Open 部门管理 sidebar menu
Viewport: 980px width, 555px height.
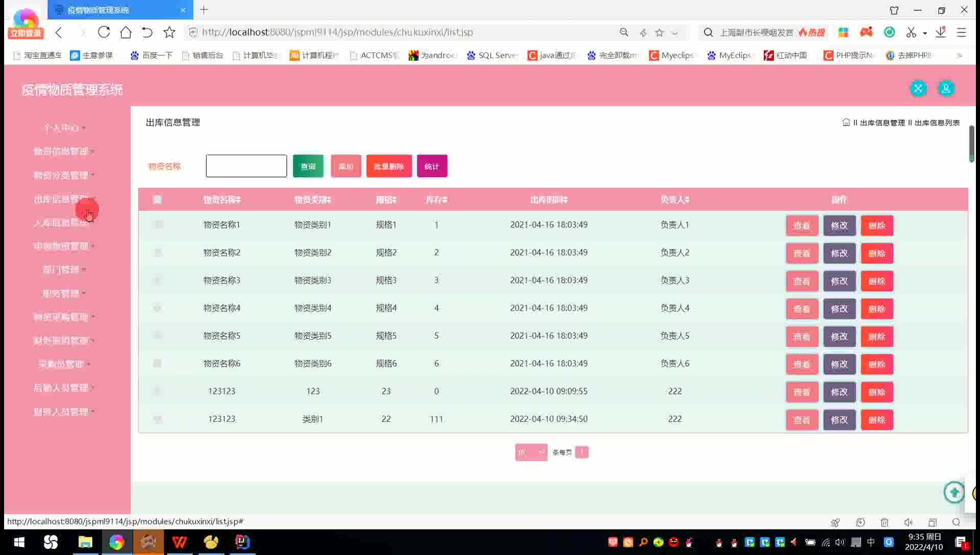[x=64, y=269]
